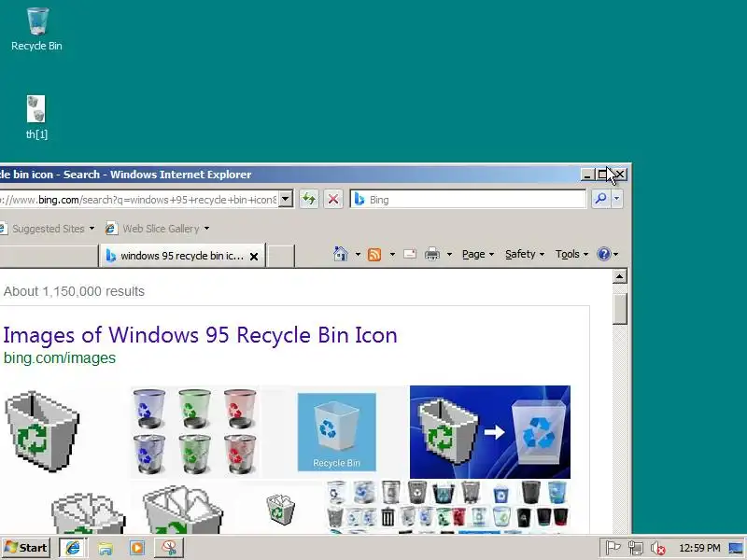Open the Windows Explorer folder taskbar icon
This screenshot has width=747, height=560.
coord(106,548)
